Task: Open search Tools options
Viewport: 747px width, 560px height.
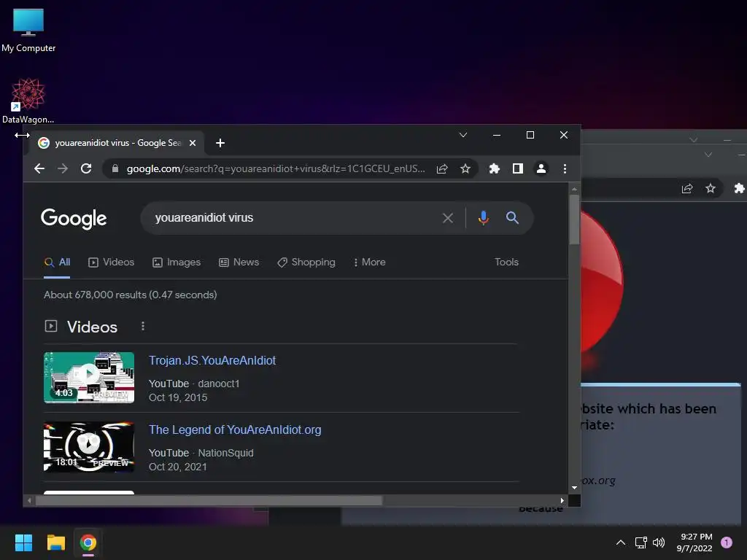Action: coord(506,262)
